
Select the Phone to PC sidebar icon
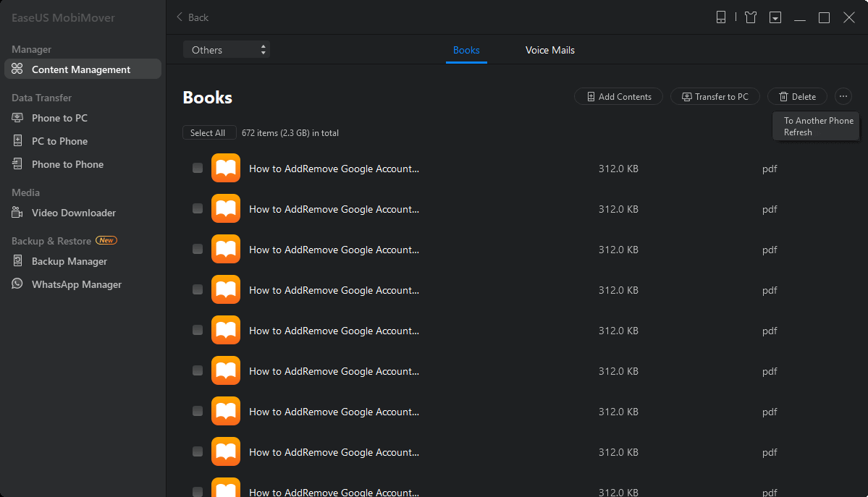17,118
